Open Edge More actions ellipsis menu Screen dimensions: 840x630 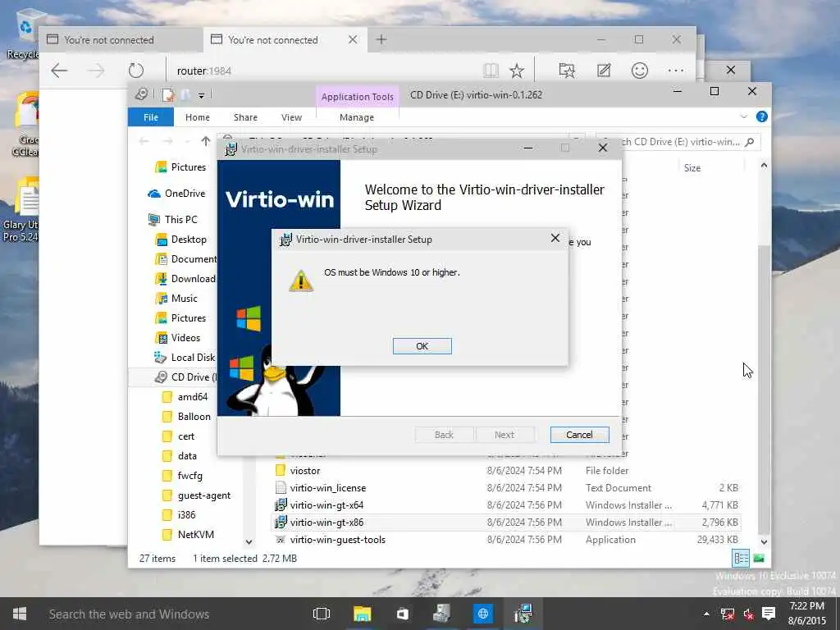[676, 71]
